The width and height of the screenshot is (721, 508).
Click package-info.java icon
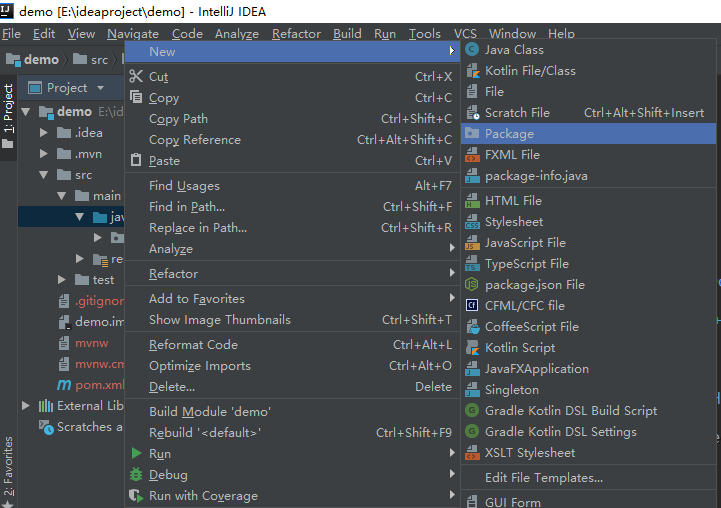pos(472,176)
